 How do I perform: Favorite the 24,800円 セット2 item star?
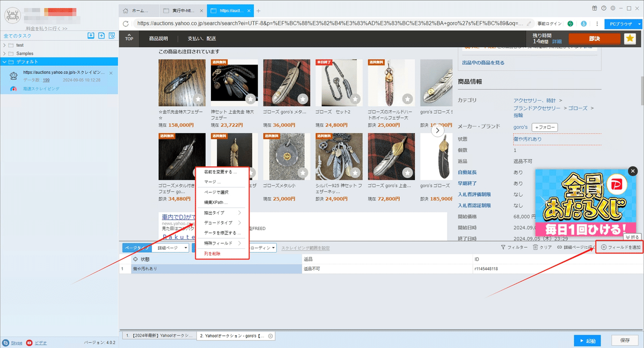355,99
